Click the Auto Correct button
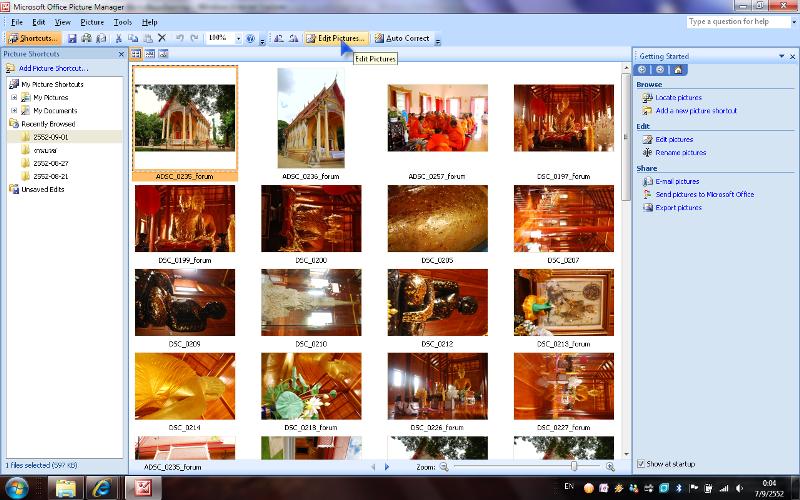Image resolution: width=800 pixels, height=500 pixels. 402,38
